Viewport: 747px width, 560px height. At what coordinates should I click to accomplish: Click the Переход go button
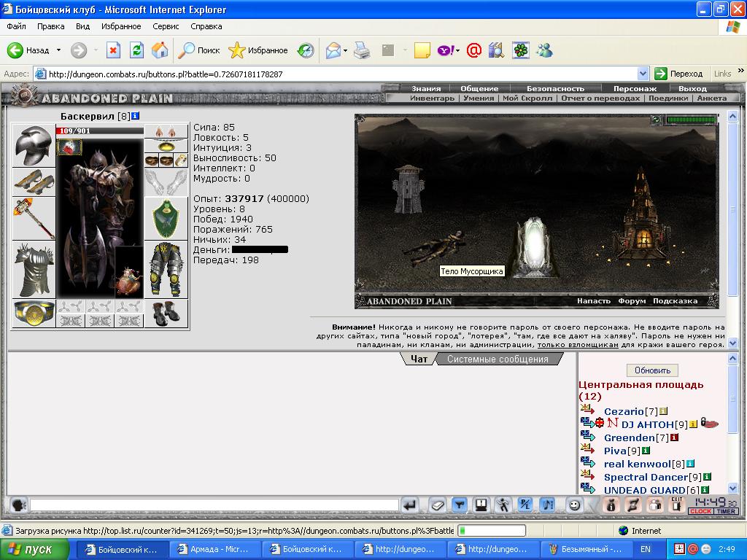[x=679, y=74]
